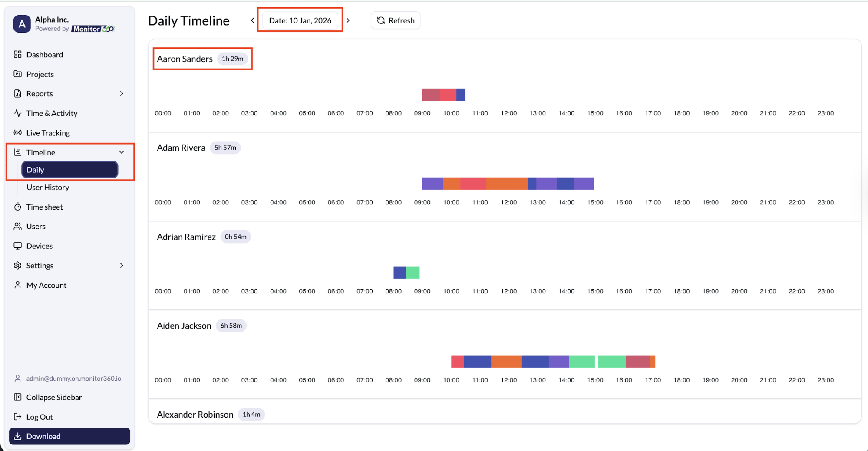The image size is (868, 451).
Task: Click the Daily Timeline page heading
Action: tap(189, 20)
